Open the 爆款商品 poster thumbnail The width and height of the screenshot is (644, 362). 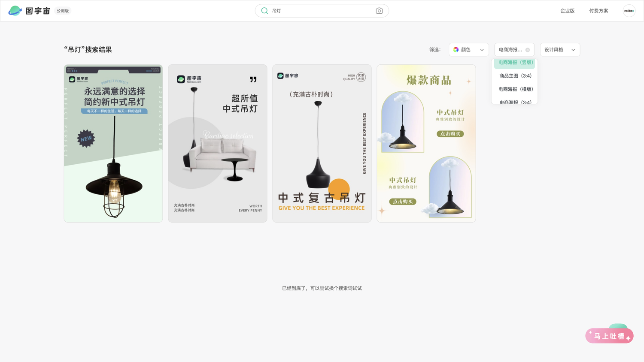tap(426, 143)
